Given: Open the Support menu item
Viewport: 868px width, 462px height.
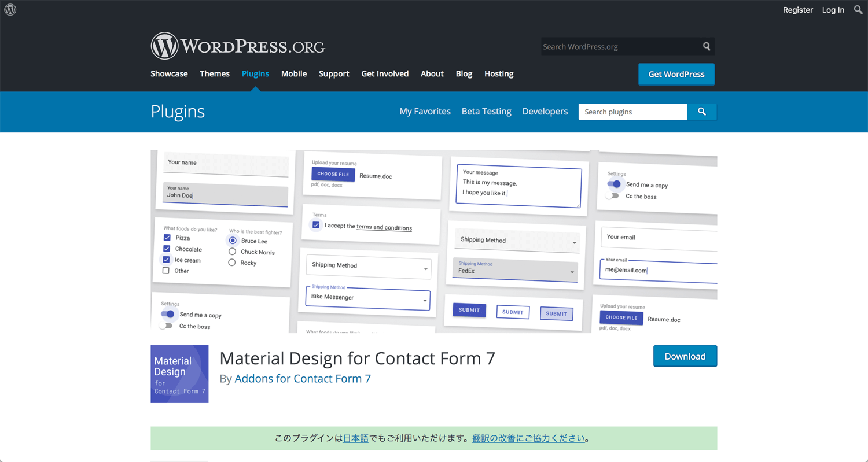Looking at the screenshot, I should tap(334, 73).
